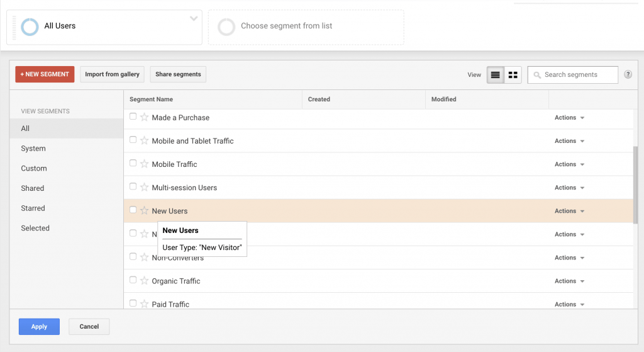The width and height of the screenshot is (644, 352).
Task: Open Actions dropdown for New Users
Action: coord(569,211)
